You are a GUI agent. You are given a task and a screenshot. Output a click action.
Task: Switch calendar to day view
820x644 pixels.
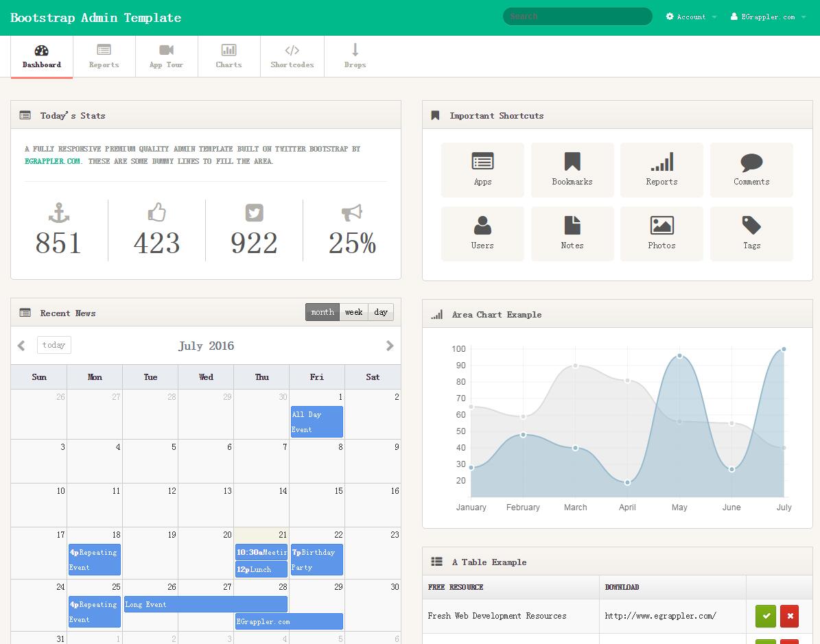(x=381, y=312)
